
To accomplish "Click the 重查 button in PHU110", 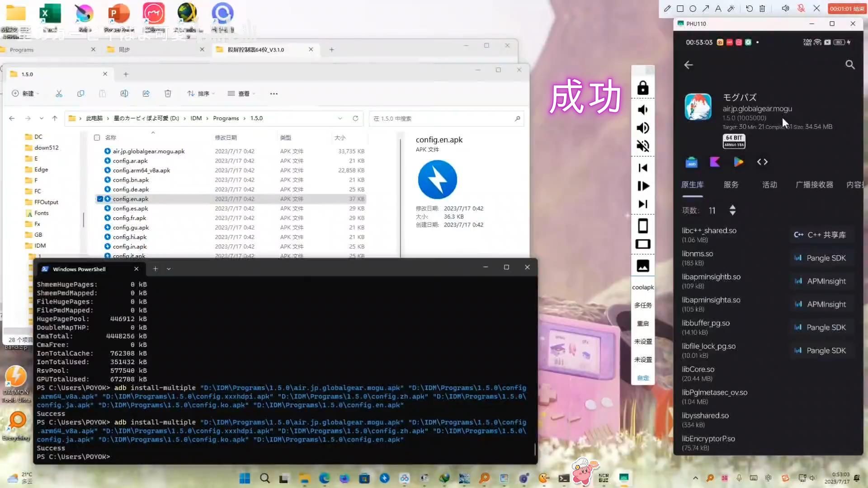I will 643,324.
